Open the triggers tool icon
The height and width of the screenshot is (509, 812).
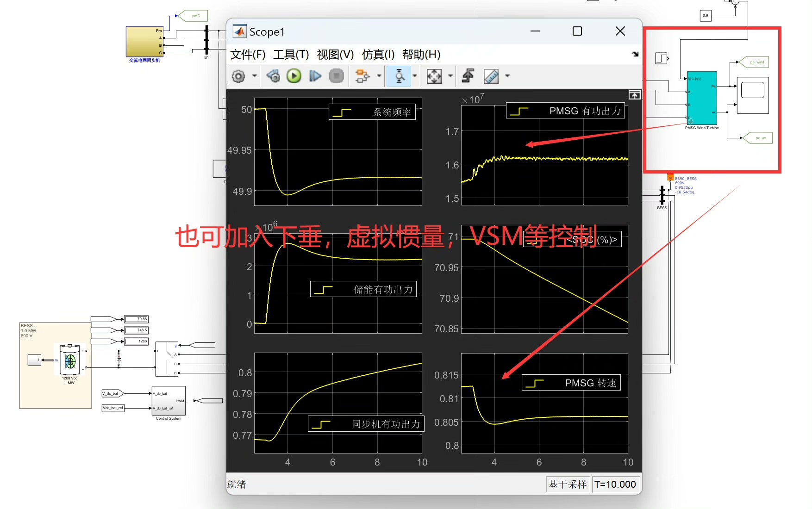point(468,76)
